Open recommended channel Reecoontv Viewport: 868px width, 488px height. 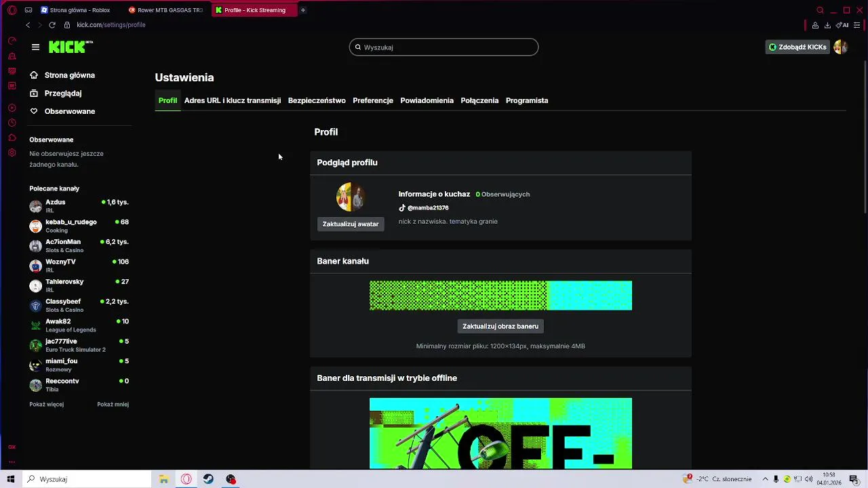pyautogui.click(x=79, y=385)
